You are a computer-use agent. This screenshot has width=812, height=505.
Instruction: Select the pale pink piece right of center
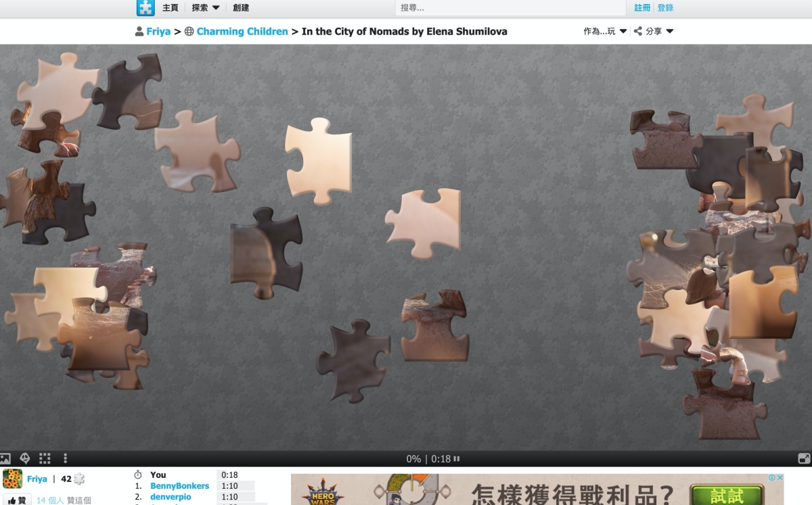point(426,223)
